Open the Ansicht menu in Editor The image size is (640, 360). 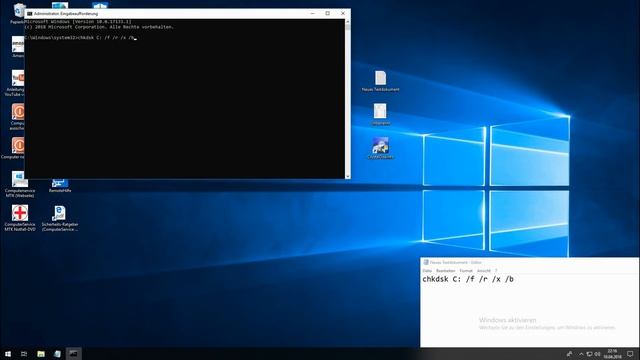(x=484, y=271)
